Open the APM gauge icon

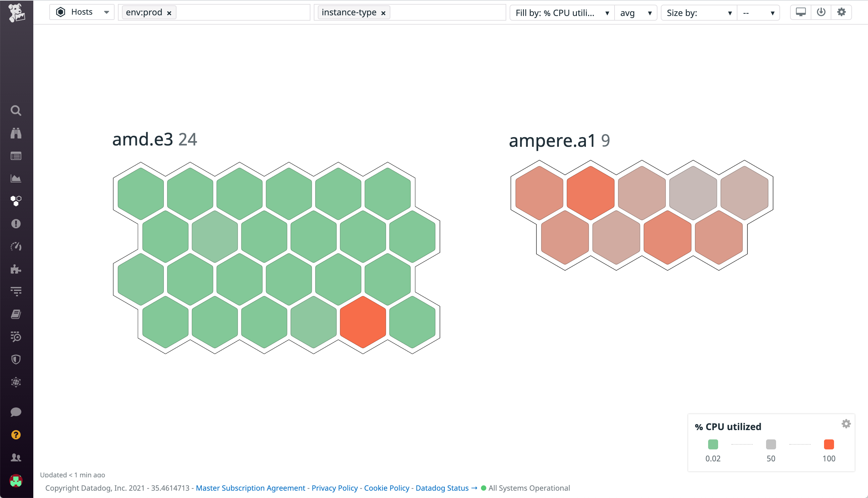point(16,247)
